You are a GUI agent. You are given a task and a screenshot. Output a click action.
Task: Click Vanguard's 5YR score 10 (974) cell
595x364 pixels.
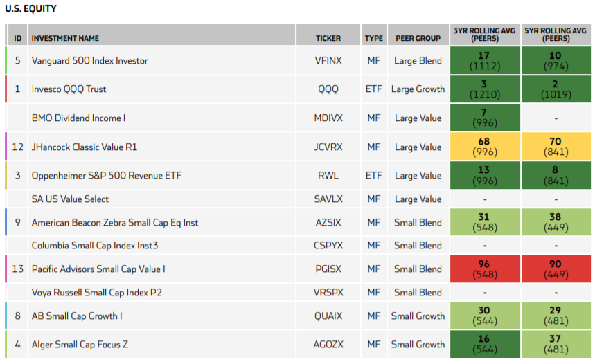tap(556, 61)
